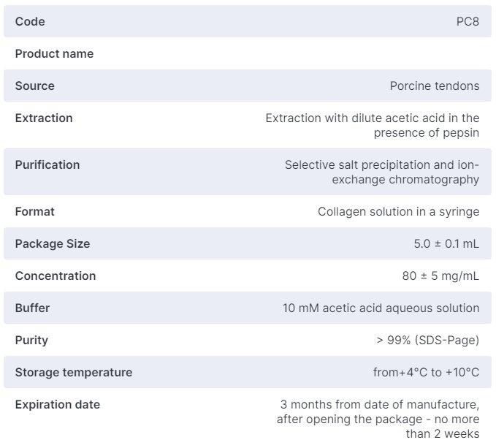The height and width of the screenshot is (448, 496).
Task: Click the "Package Size" label
Action: point(53,244)
